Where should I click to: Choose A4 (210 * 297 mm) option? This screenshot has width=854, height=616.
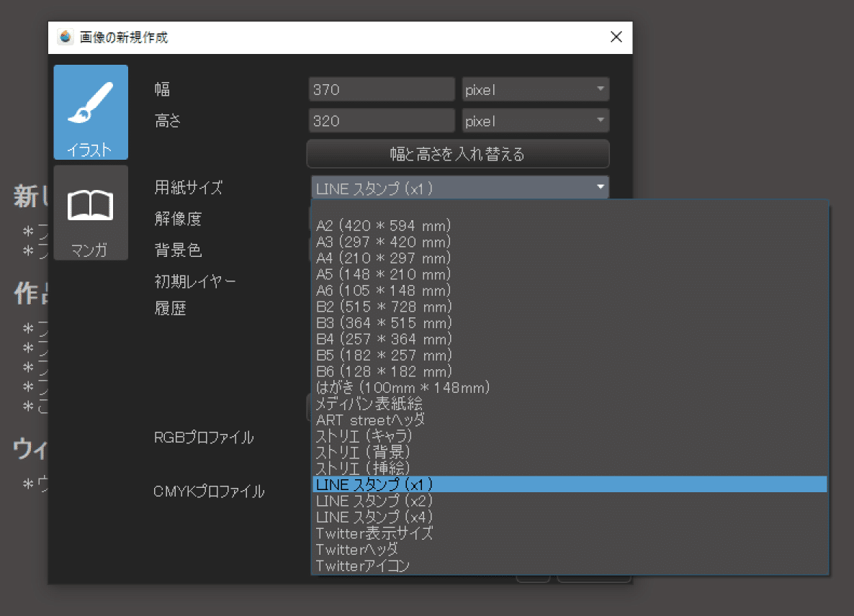click(570, 258)
